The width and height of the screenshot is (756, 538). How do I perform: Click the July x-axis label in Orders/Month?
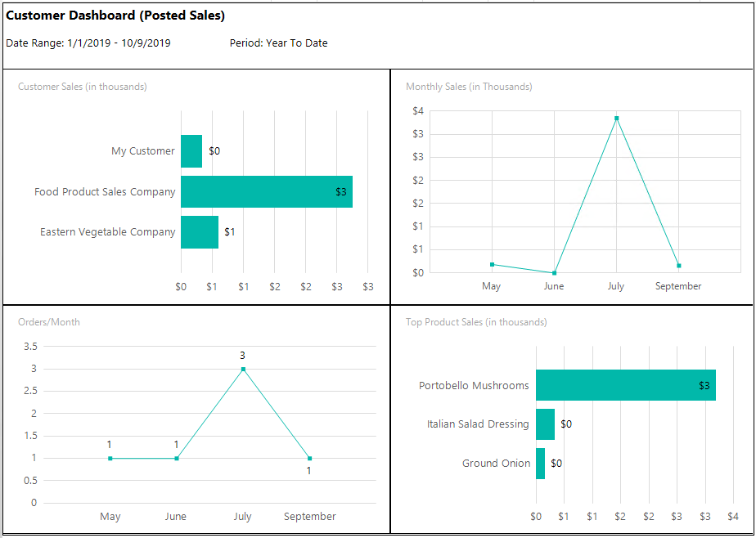242,517
